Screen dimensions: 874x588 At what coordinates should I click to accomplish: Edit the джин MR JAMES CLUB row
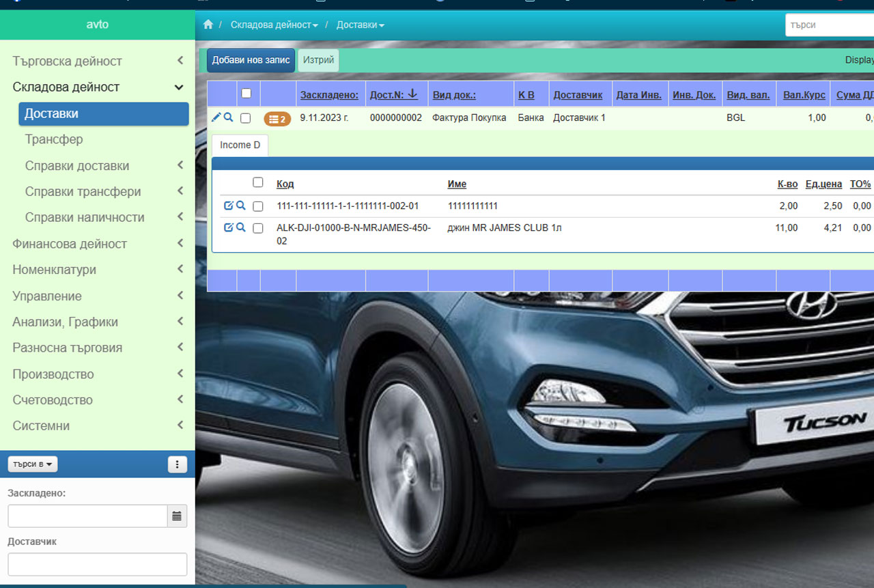coord(229,227)
